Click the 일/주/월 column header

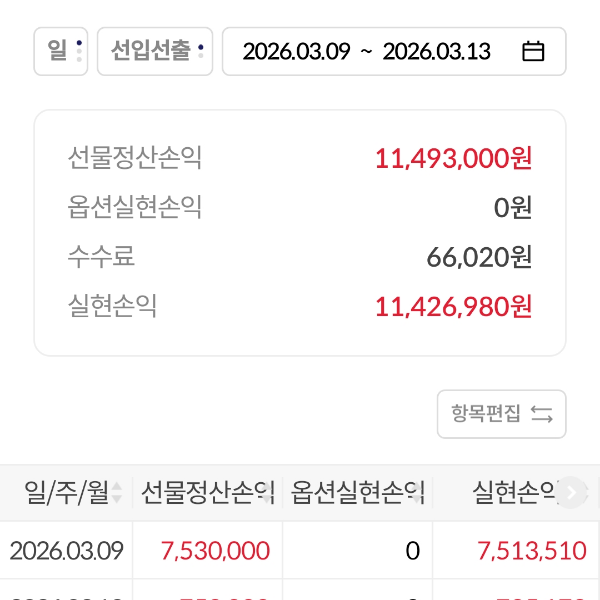(65, 492)
